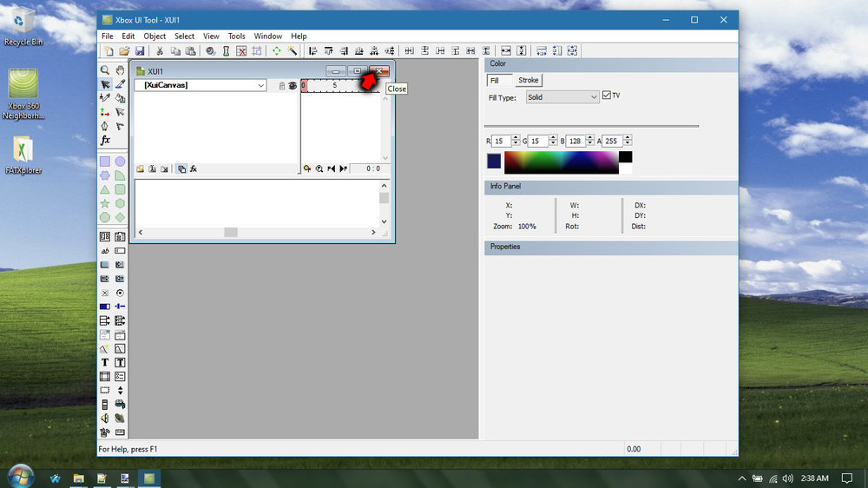
Task: Pick the Star shape tool
Action: pyautogui.click(x=105, y=203)
